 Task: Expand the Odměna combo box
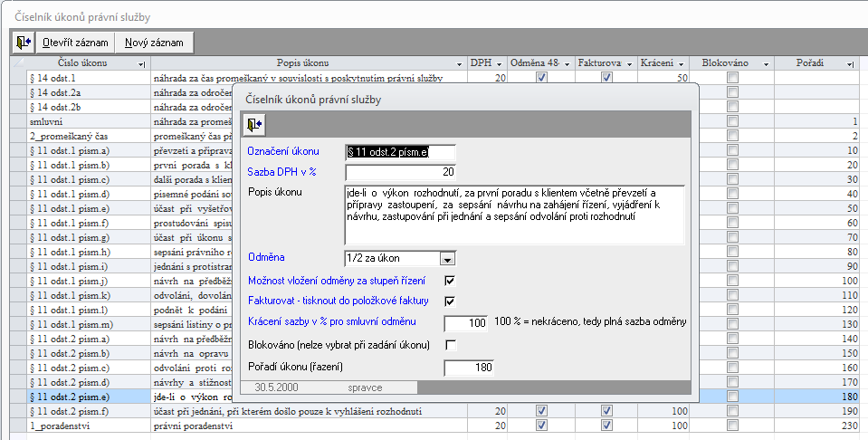[x=448, y=258]
